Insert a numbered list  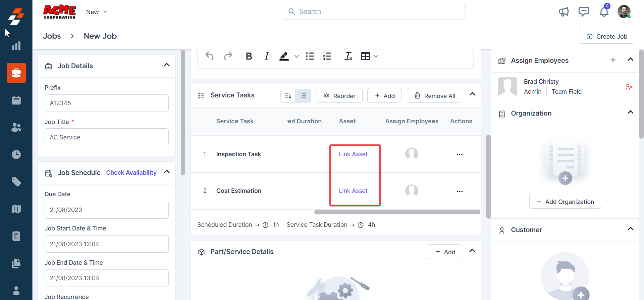click(327, 56)
